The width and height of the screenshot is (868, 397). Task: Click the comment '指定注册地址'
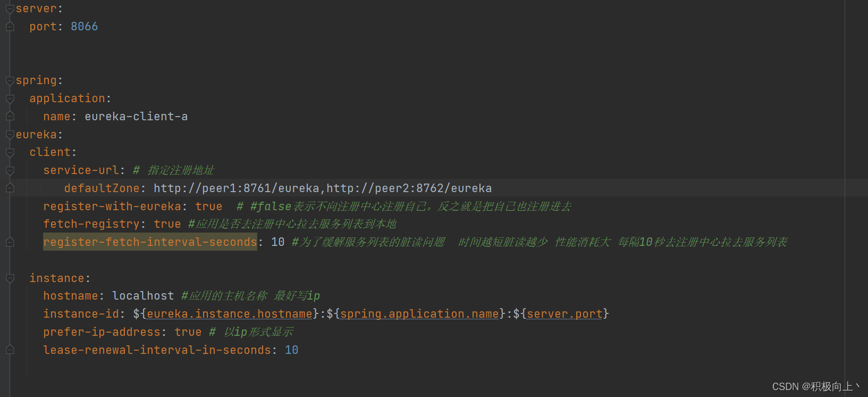tap(181, 170)
